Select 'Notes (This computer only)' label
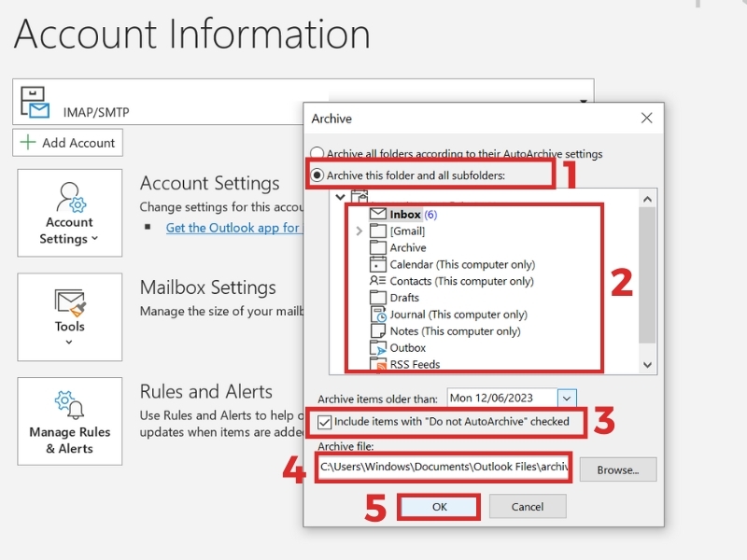This screenshot has width=747, height=560. coord(455,331)
